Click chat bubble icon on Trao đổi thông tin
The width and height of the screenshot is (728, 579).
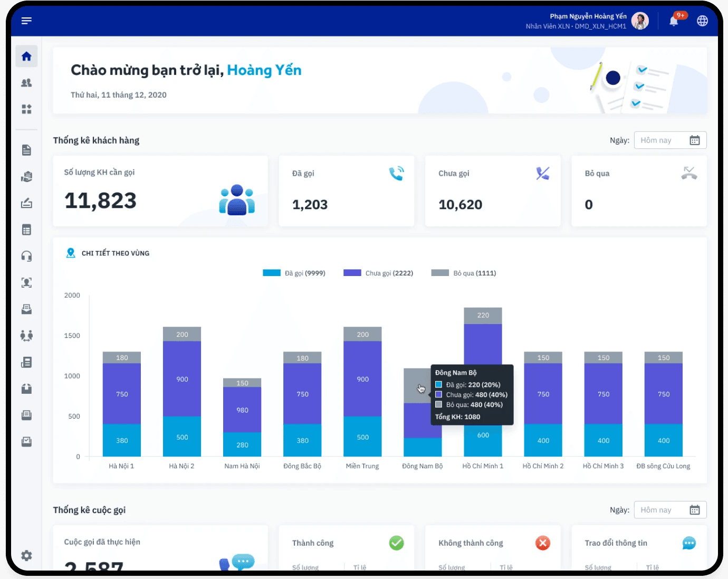[689, 543]
